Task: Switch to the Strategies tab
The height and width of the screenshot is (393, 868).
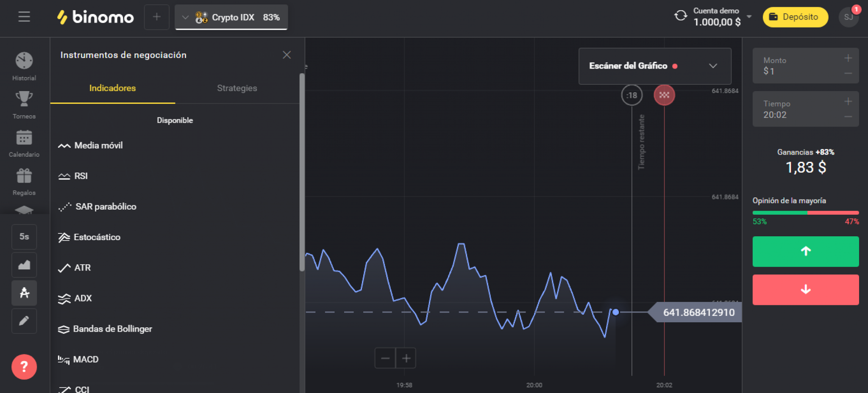Action: 237,88
